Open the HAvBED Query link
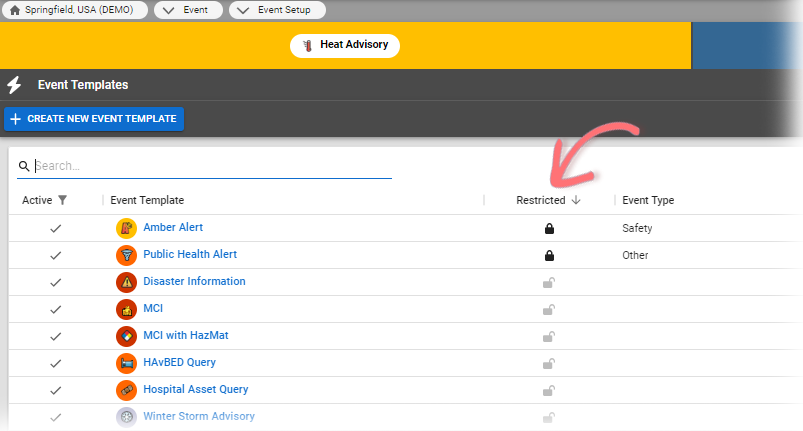The height and width of the screenshot is (431, 803). pos(180,362)
